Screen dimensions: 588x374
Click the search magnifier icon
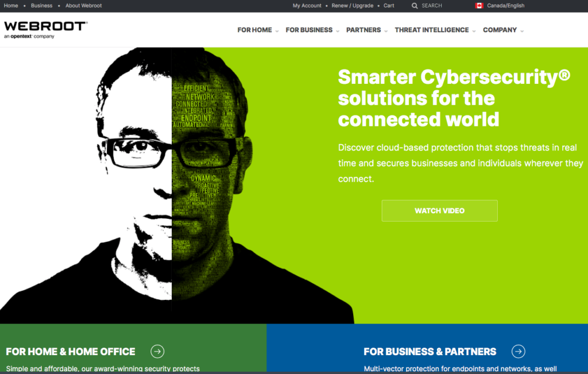pos(415,6)
